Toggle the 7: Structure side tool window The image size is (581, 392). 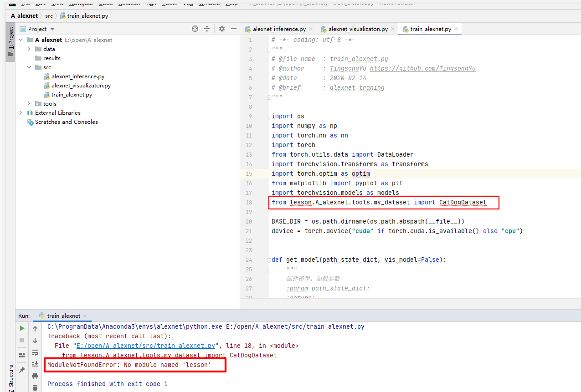coord(11,378)
